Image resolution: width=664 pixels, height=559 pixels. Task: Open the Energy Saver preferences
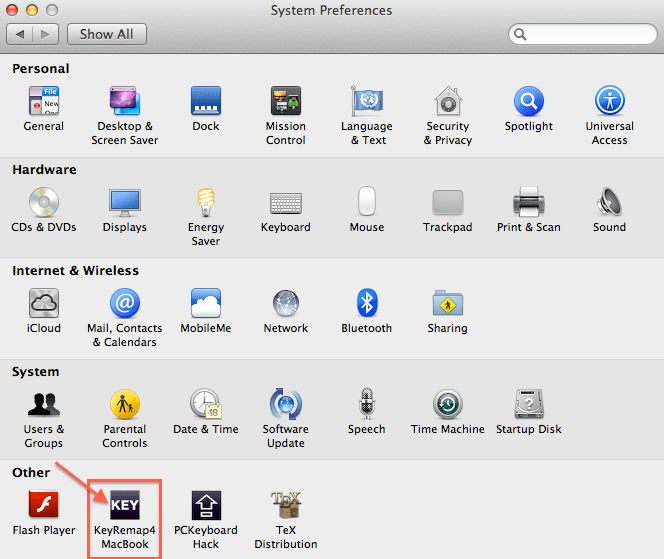coord(205,203)
